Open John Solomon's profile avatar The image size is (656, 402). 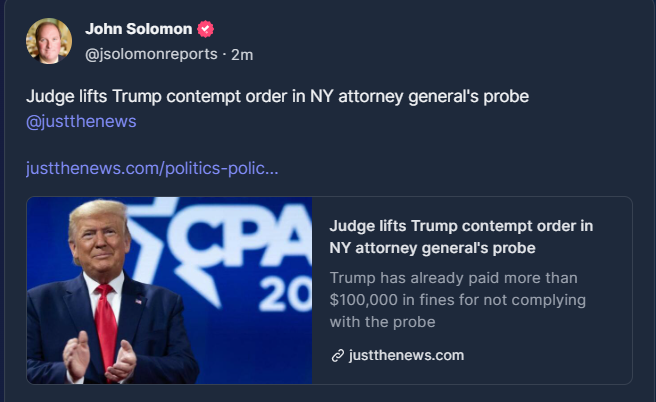point(47,40)
